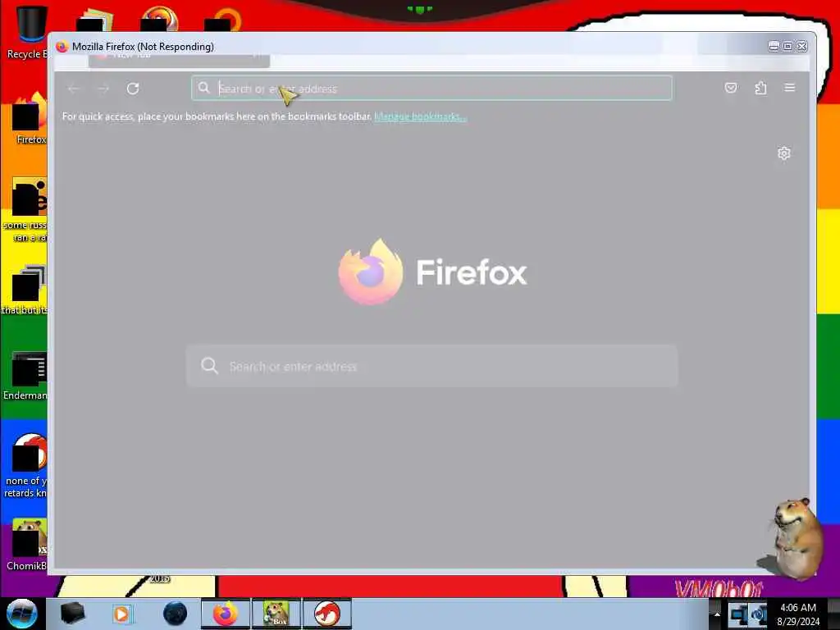The width and height of the screenshot is (840, 630).
Task: Reload the page with the refresh icon
Action: coord(133,89)
